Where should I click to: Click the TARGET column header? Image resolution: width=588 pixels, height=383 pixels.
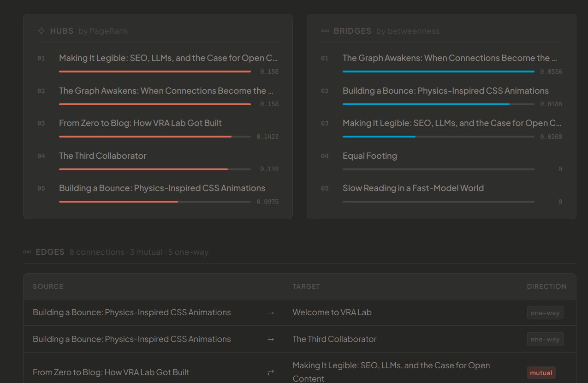pyautogui.click(x=306, y=287)
